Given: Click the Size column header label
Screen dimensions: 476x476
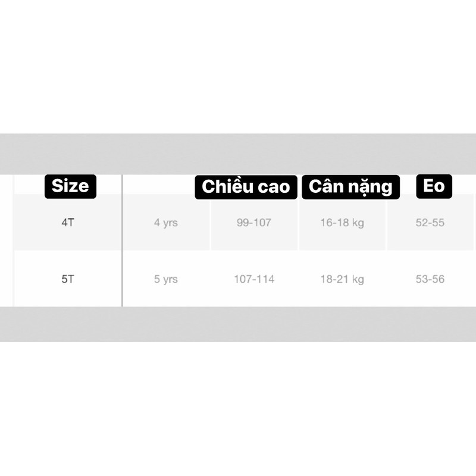Looking at the screenshot, I should [x=70, y=186].
